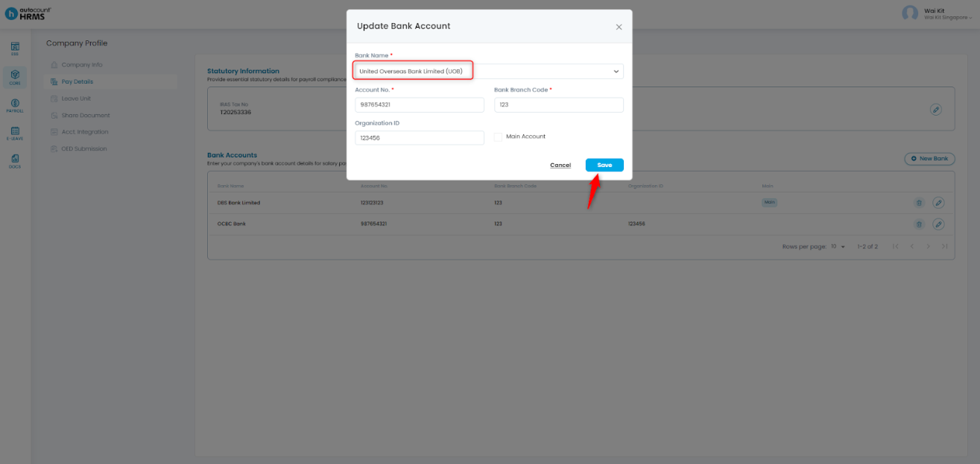Go to the previous page of bank accounts
The width and height of the screenshot is (980, 464).
pyautogui.click(x=911, y=246)
